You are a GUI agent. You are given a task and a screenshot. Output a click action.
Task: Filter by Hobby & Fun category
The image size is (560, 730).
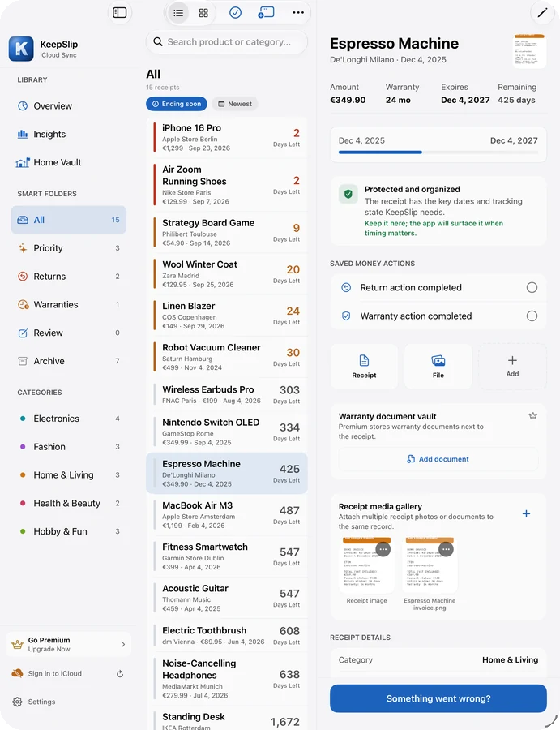(68, 531)
